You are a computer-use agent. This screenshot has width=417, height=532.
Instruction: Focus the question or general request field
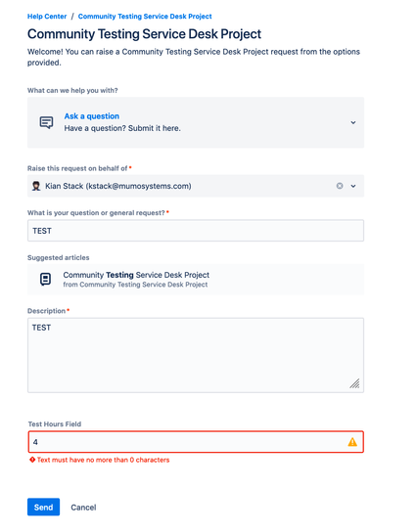coord(196,231)
